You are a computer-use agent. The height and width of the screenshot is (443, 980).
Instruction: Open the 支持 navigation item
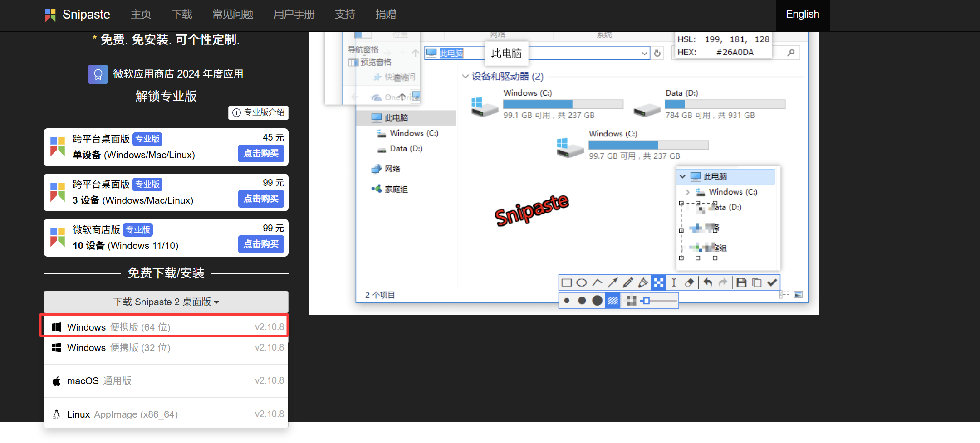(x=345, y=15)
